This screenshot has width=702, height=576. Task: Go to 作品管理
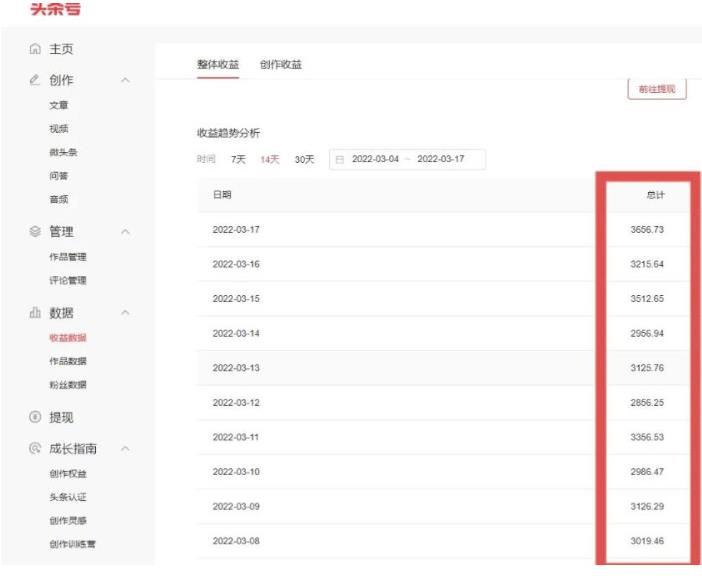tap(68, 257)
